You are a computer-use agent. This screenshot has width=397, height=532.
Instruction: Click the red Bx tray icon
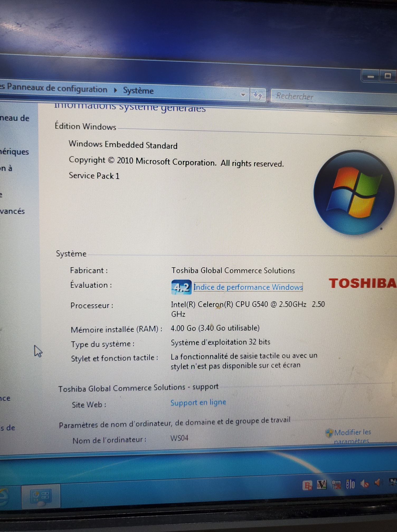tap(308, 485)
